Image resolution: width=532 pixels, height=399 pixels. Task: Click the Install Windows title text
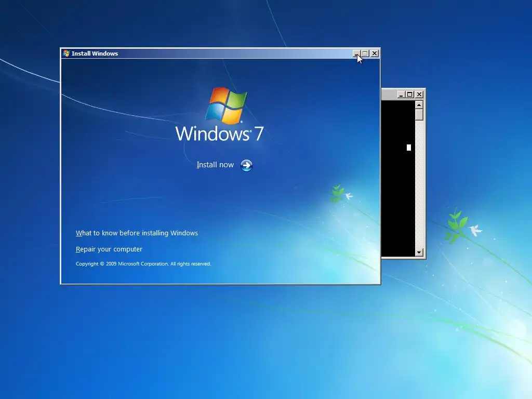(95, 54)
